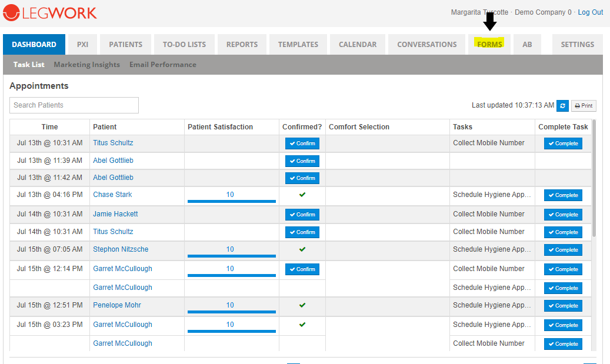610x364 pixels.
Task: Complete Chase Stark's Schedule Hygiene task
Action: (x=563, y=195)
